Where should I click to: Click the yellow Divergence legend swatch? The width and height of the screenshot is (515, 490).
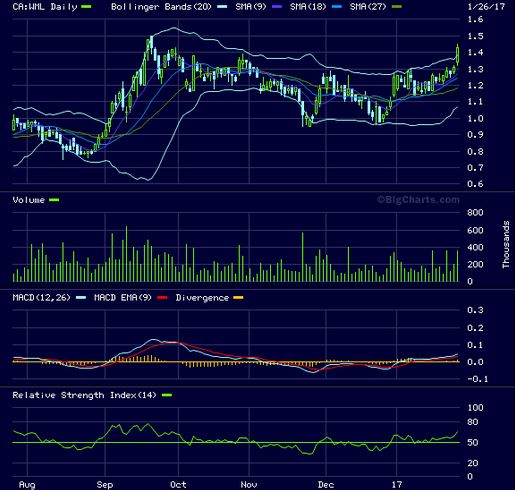(238, 298)
